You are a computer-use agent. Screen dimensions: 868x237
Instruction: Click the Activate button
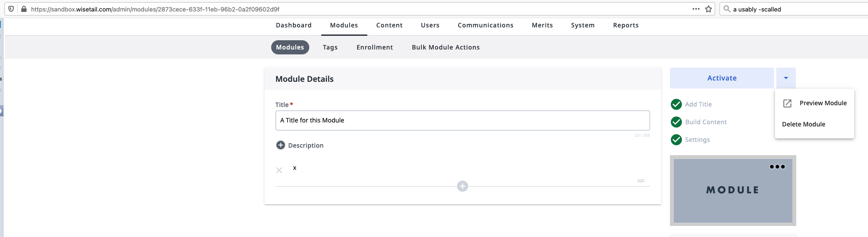pos(722,78)
